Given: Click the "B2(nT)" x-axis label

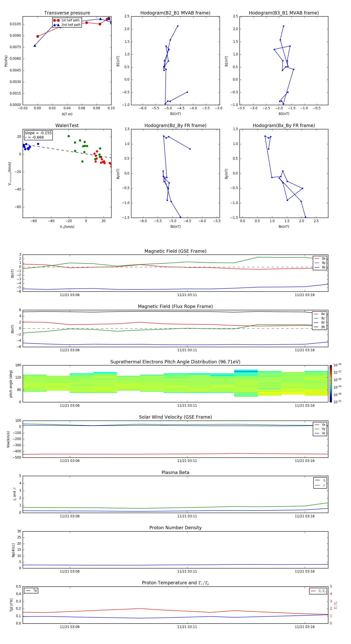Looking at the screenshot, I should click(175, 114).
